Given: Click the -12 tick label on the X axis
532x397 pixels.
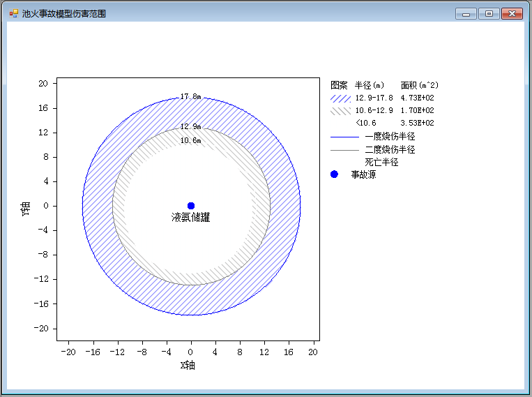Looking at the screenshot, I should point(117,352).
